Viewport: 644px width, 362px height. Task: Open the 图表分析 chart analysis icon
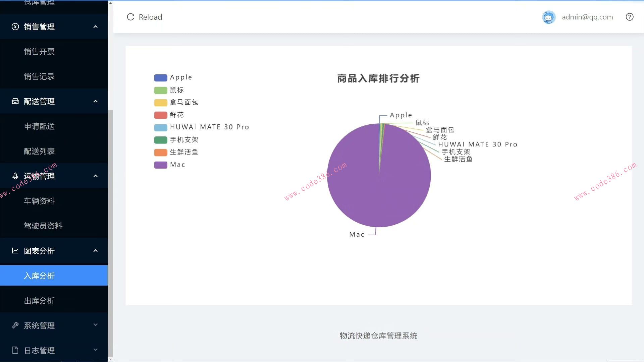15,251
